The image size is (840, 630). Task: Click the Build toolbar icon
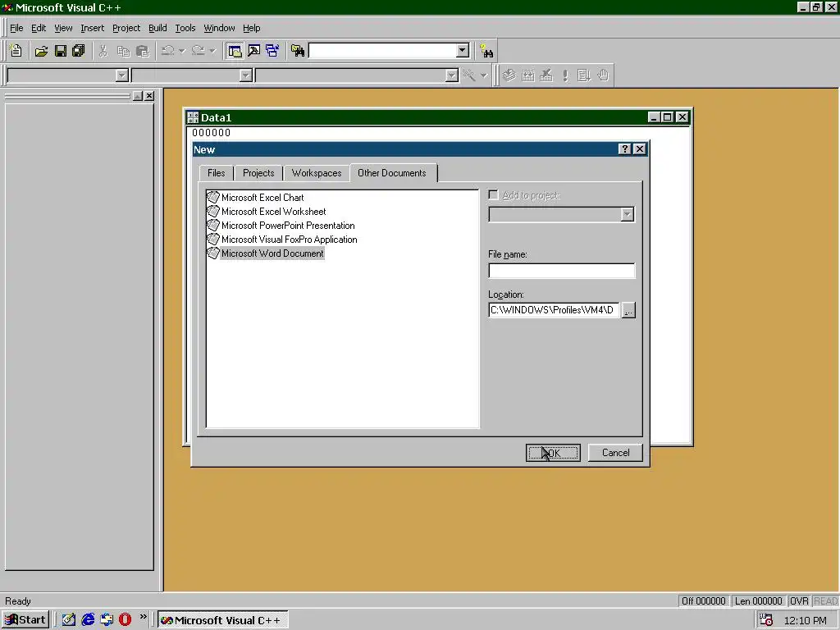tap(527, 75)
